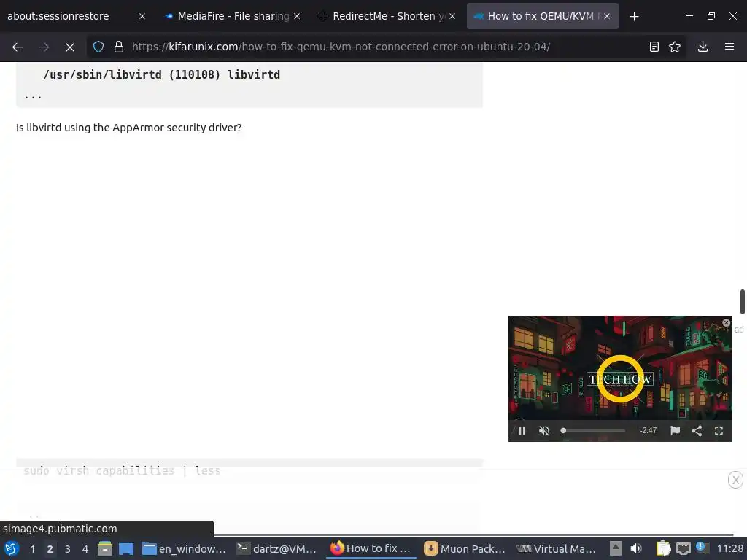747x560 pixels.
Task: Open file manager launcher in taskbar
Action: point(105,548)
